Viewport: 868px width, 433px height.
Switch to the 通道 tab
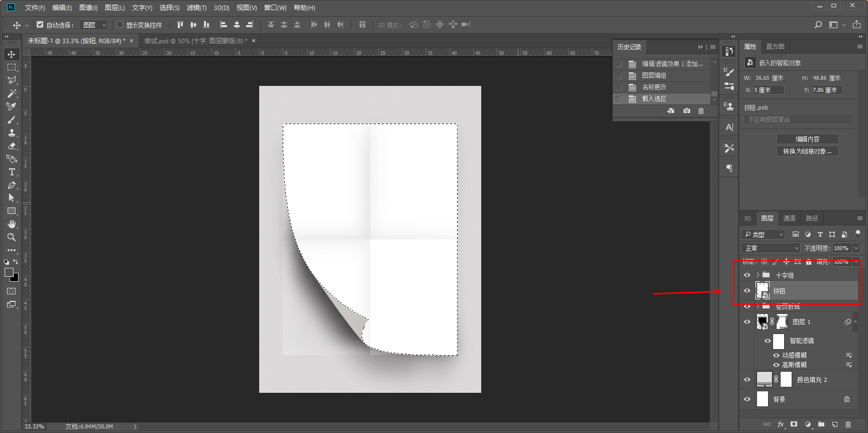[789, 218]
